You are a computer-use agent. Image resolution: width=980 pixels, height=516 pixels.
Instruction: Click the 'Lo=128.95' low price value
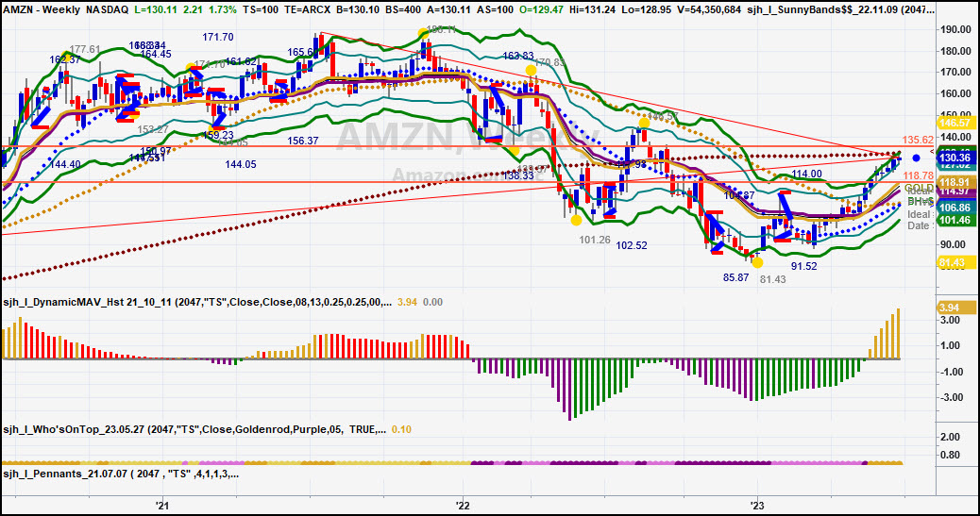pos(647,10)
